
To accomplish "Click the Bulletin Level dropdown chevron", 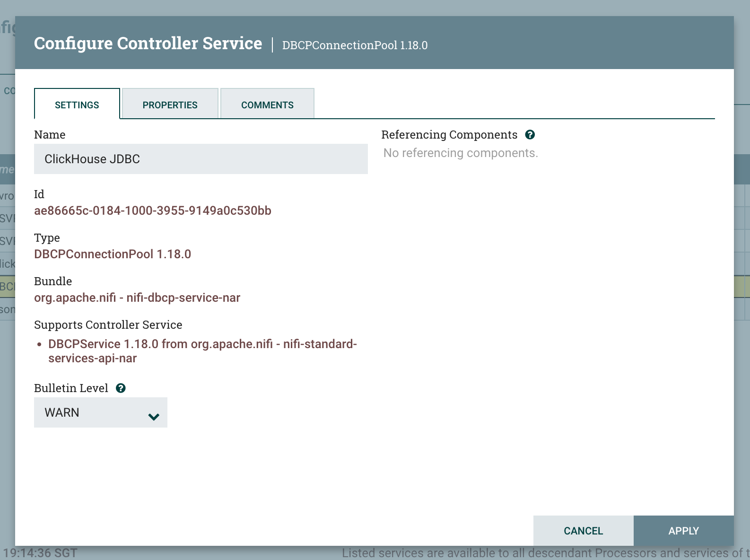I will click(x=153, y=417).
